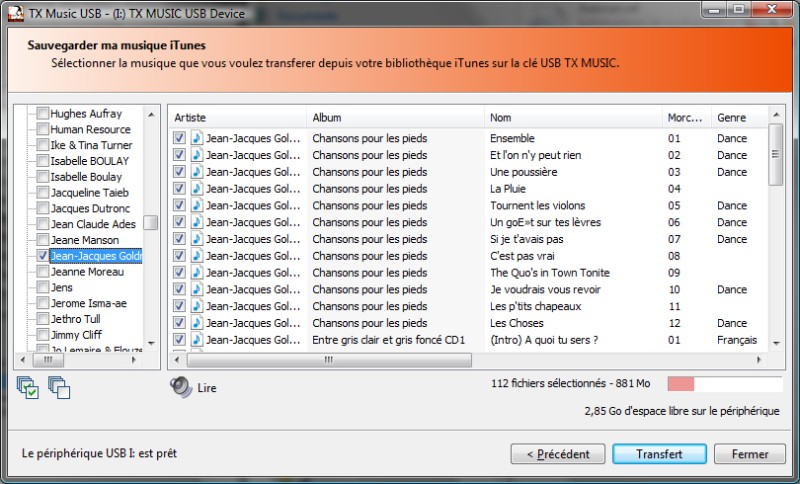Click music note icon of Les Choses row

(197, 323)
